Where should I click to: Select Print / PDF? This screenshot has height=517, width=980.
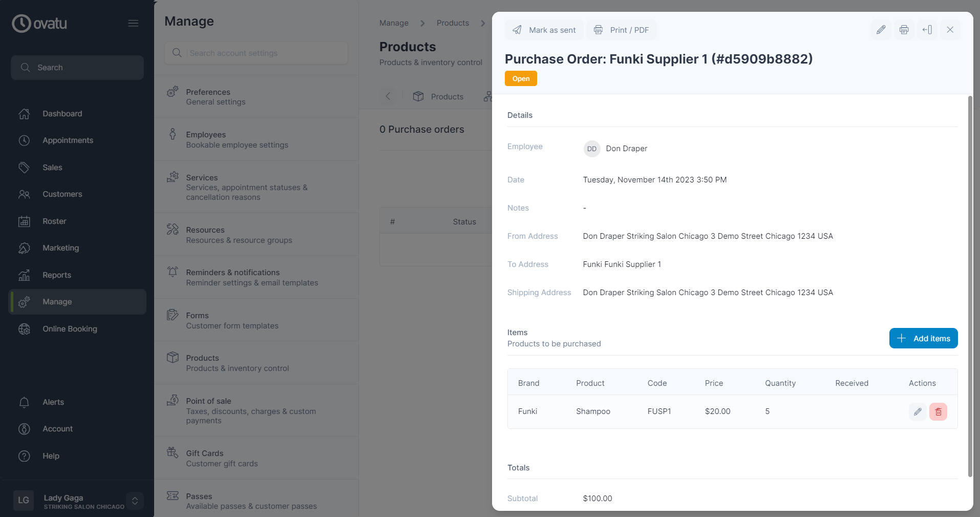[621, 30]
